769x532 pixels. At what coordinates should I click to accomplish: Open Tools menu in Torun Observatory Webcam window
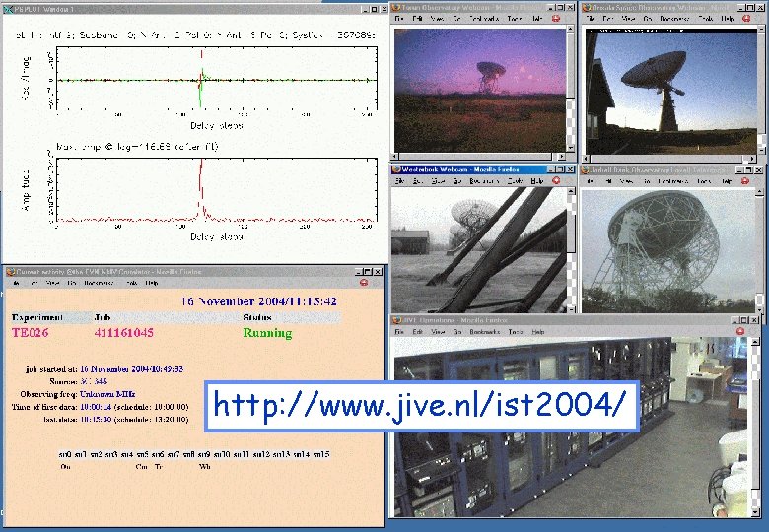[515, 18]
